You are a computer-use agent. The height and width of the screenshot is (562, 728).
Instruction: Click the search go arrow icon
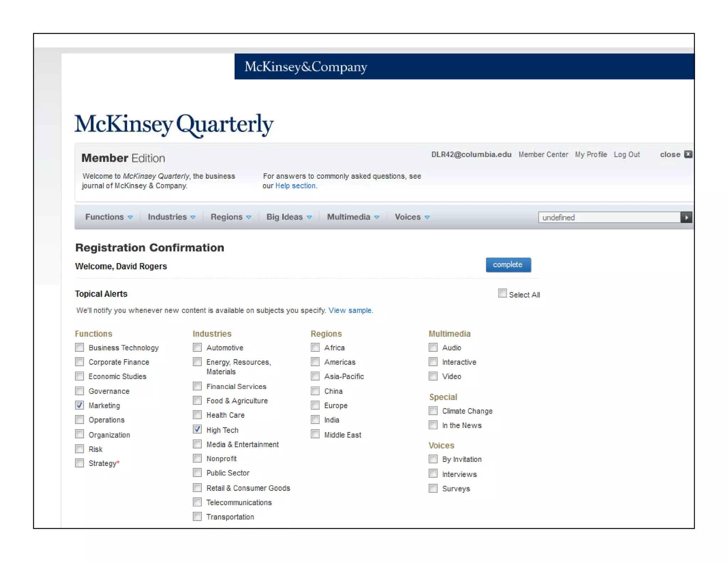686,217
